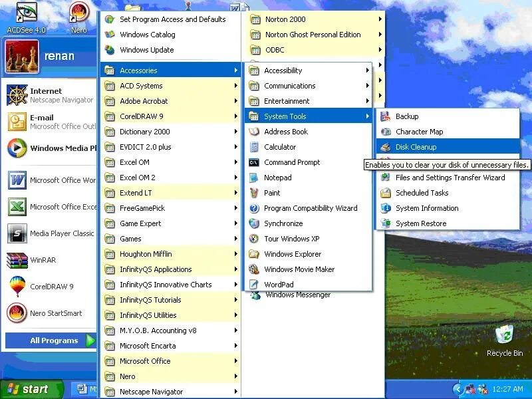Screen dimensions: 532x399
Task: Click the Backup icon in System Tools
Action: (x=385, y=116)
